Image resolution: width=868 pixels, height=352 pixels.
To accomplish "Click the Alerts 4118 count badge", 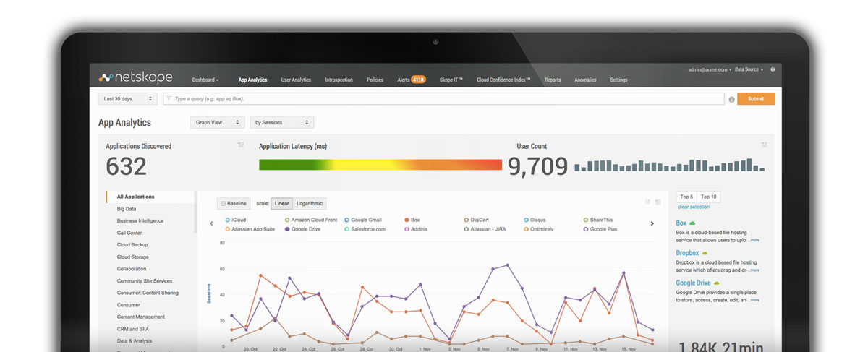I will pos(418,80).
